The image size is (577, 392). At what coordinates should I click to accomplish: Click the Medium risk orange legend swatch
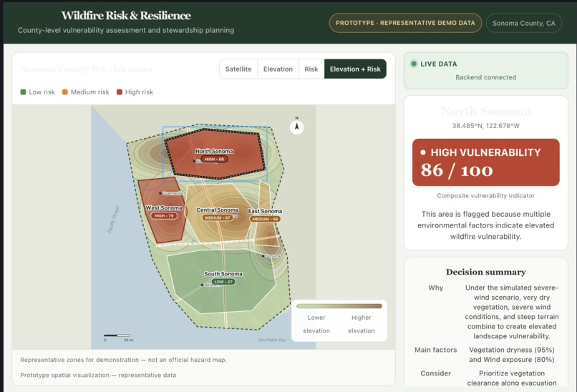[x=64, y=92]
